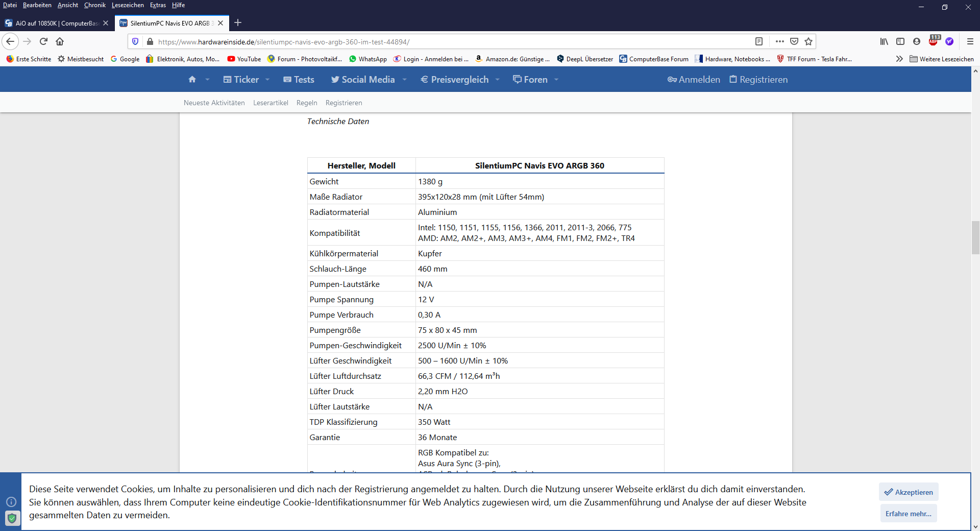
Task: Click the page vertical scrollbar thumb
Action: point(975,237)
